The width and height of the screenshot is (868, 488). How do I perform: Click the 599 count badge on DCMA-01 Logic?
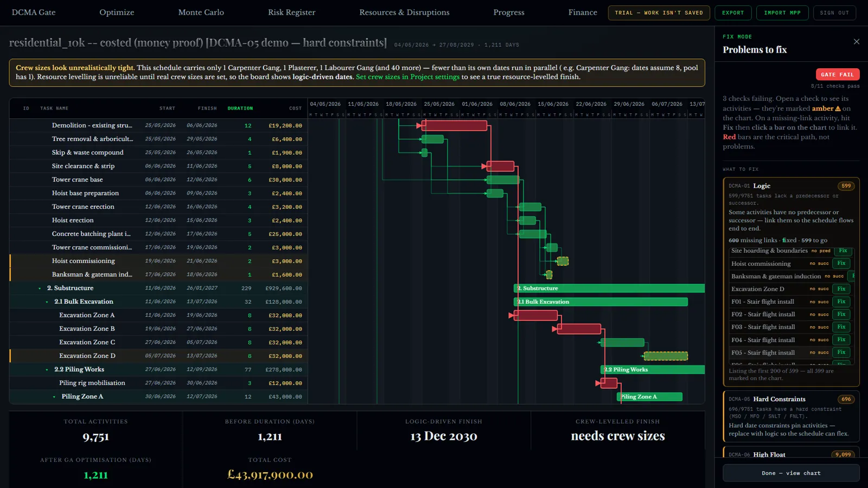[x=846, y=186]
